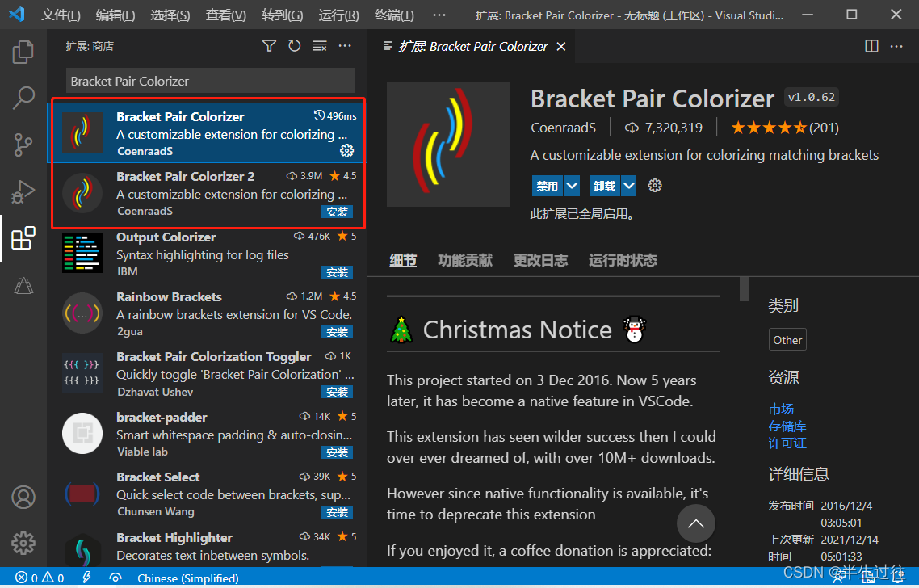Switch to the 功能贡献 tab
The width and height of the screenshot is (919, 588).
(465, 260)
